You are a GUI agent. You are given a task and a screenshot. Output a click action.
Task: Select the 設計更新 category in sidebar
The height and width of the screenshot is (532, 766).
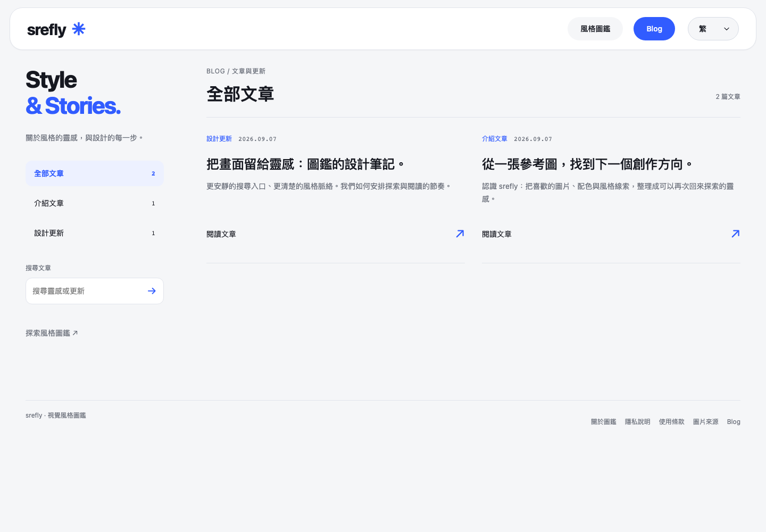tap(95, 233)
